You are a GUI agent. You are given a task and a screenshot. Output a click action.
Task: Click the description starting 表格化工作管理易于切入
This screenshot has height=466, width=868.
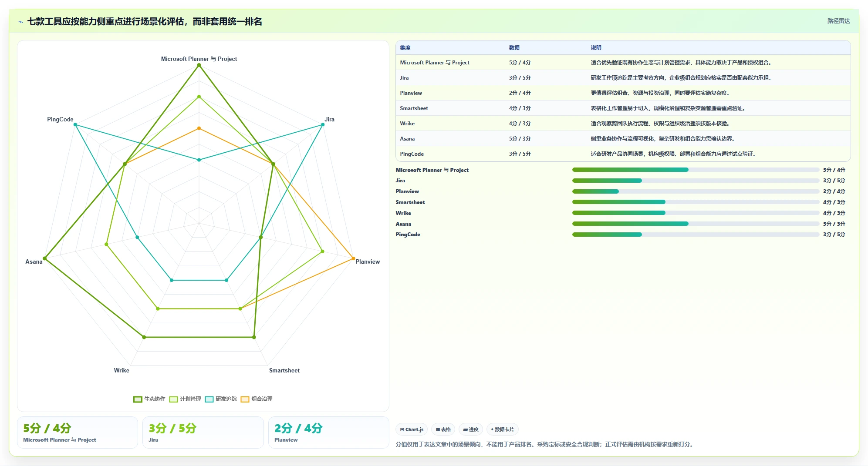click(669, 108)
